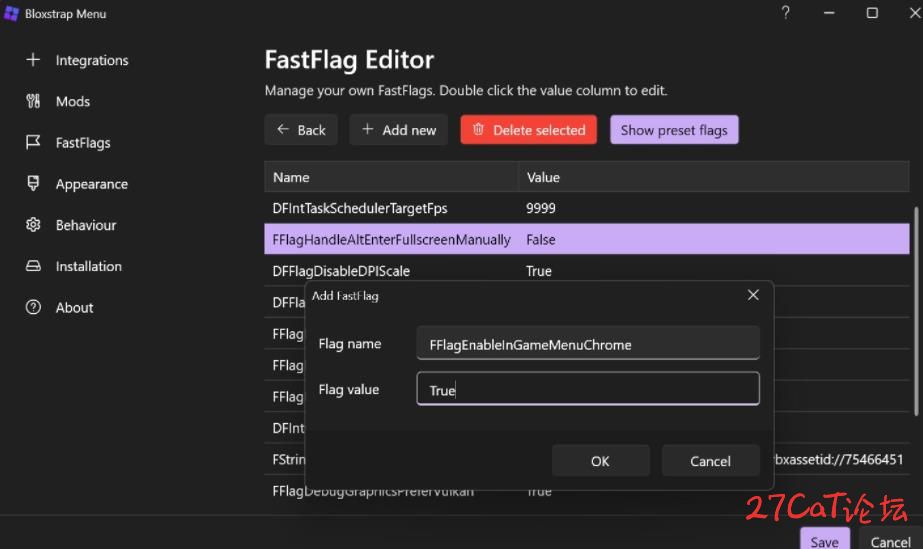Click the Name column header
This screenshot has width=923, height=549.
[391, 177]
